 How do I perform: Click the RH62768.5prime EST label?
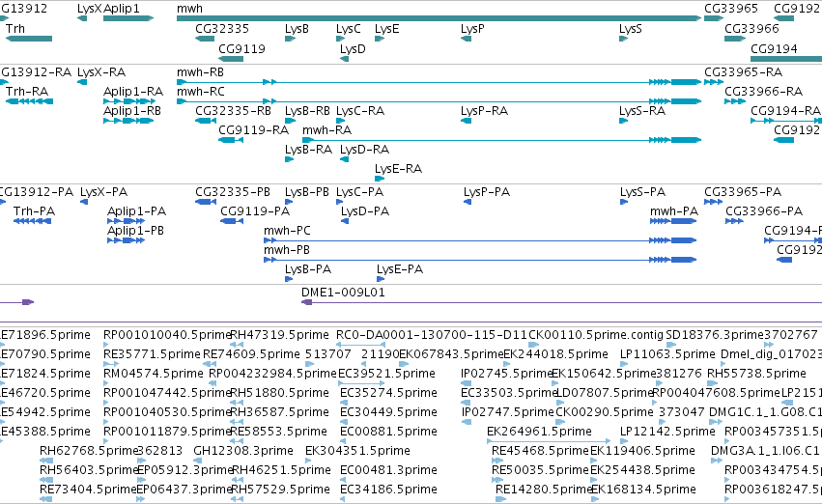coord(88,451)
